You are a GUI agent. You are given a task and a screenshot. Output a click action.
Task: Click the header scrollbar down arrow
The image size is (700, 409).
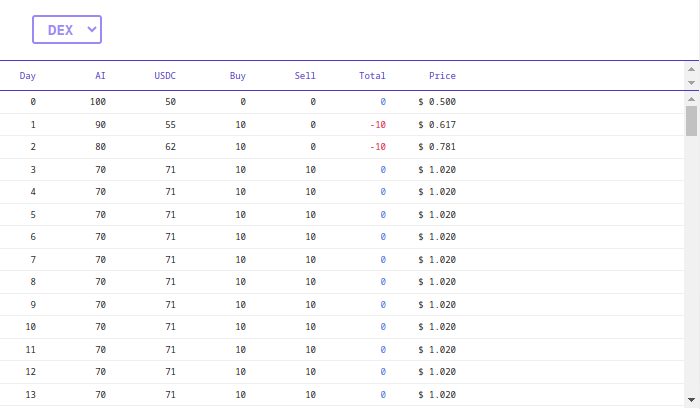[x=691, y=83]
